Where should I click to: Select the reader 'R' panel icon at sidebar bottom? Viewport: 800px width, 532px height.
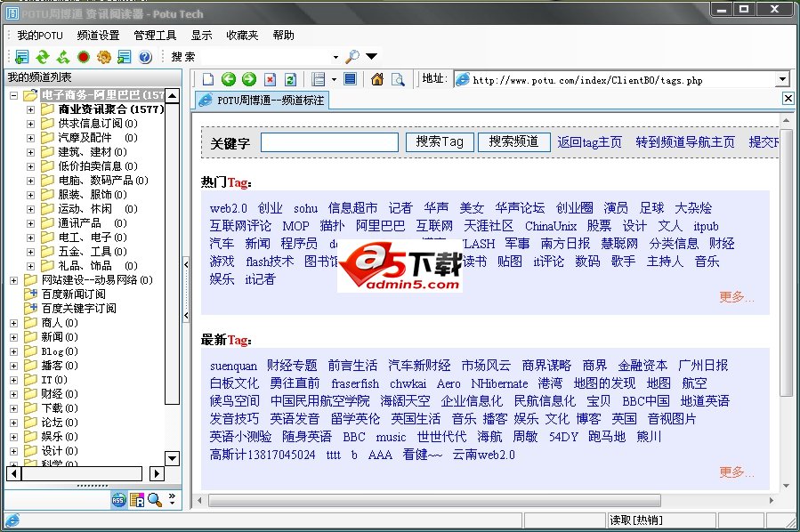(137, 500)
